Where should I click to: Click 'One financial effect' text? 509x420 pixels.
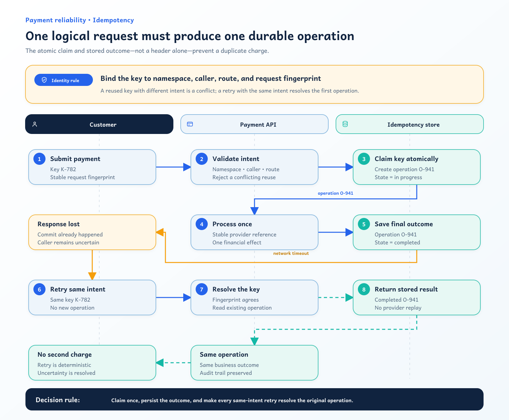[237, 242]
